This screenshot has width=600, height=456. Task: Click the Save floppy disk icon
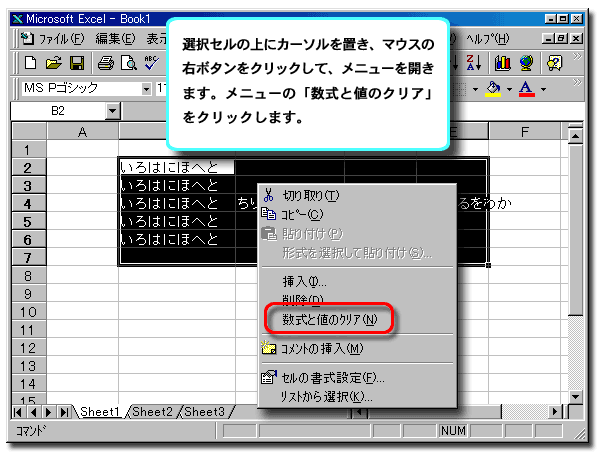click(x=77, y=63)
